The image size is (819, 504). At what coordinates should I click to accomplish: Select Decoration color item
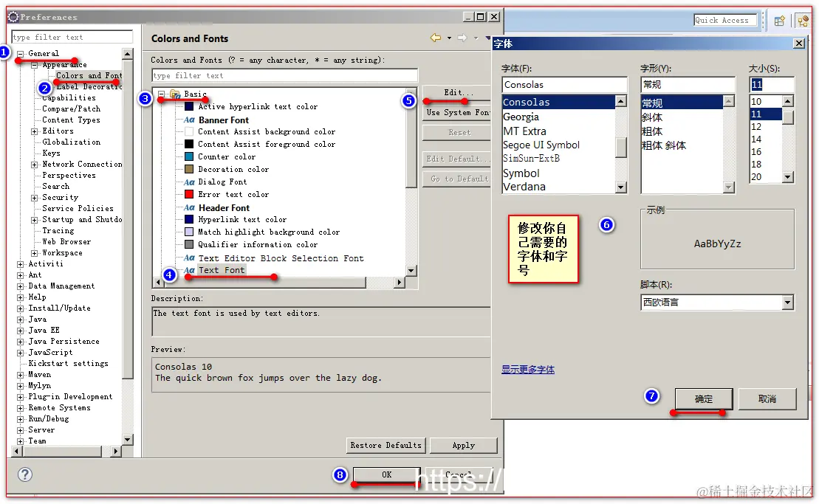(233, 169)
